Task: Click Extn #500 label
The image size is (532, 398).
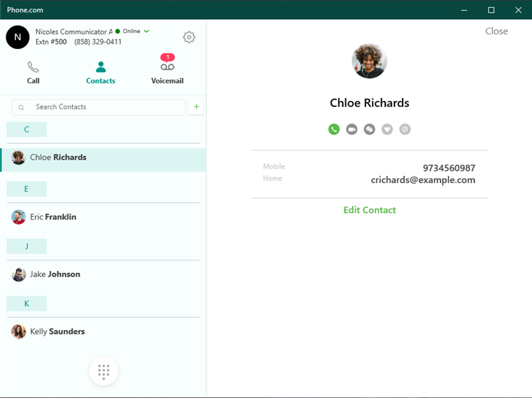Action: tap(51, 41)
